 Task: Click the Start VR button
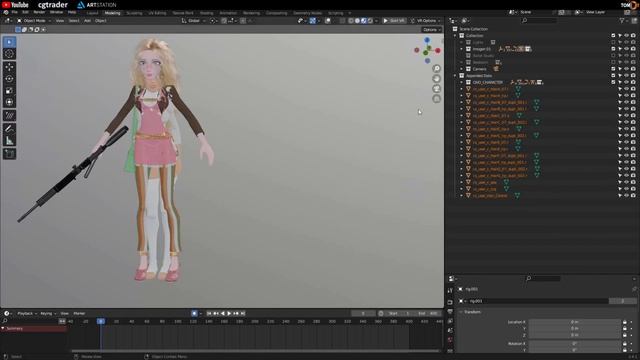click(x=394, y=20)
